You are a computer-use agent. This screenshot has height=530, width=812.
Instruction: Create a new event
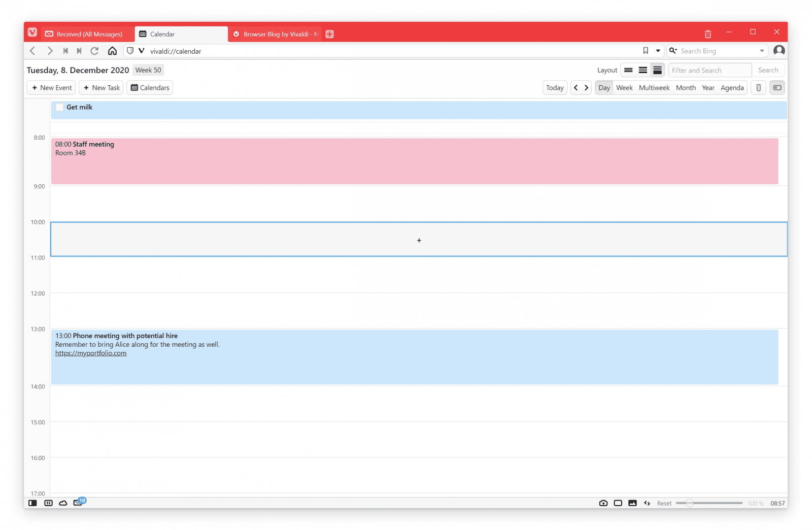click(51, 87)
